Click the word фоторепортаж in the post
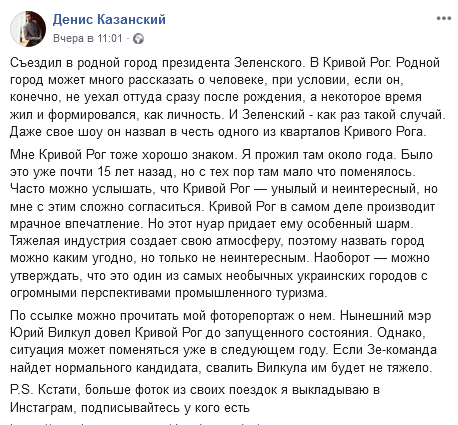This screenshot has height=425, width=458. (x=252, y=315)
